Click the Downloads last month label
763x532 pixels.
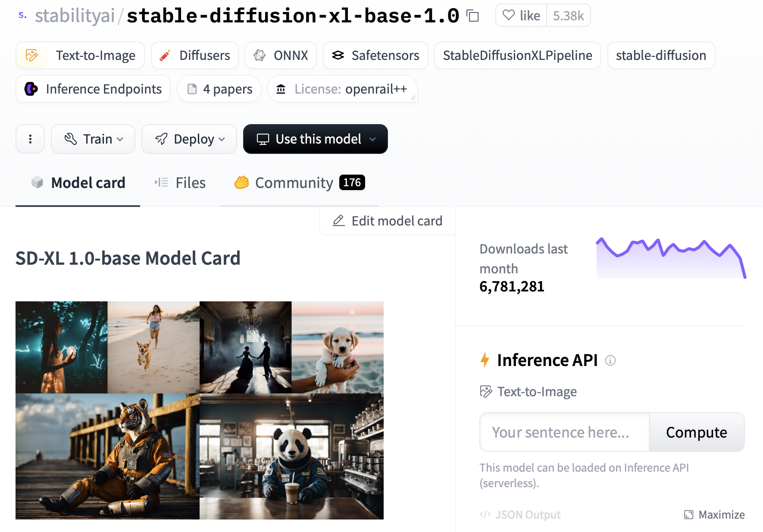[524, 259]
